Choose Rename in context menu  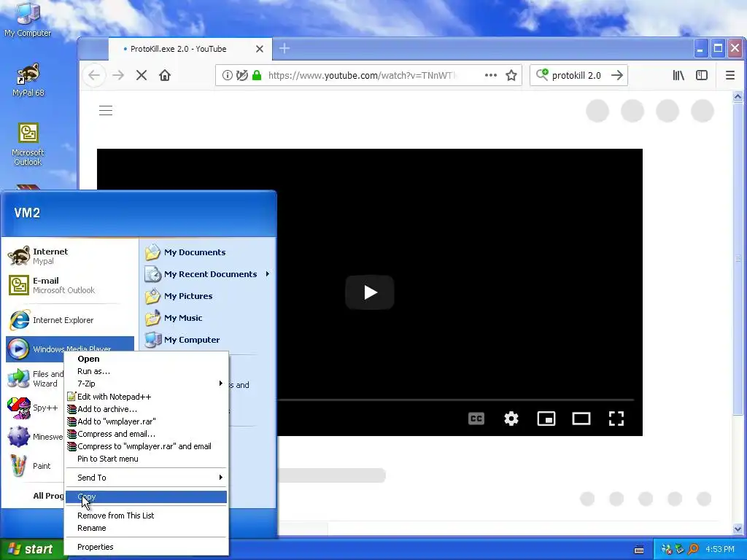[x=146, y=528]
